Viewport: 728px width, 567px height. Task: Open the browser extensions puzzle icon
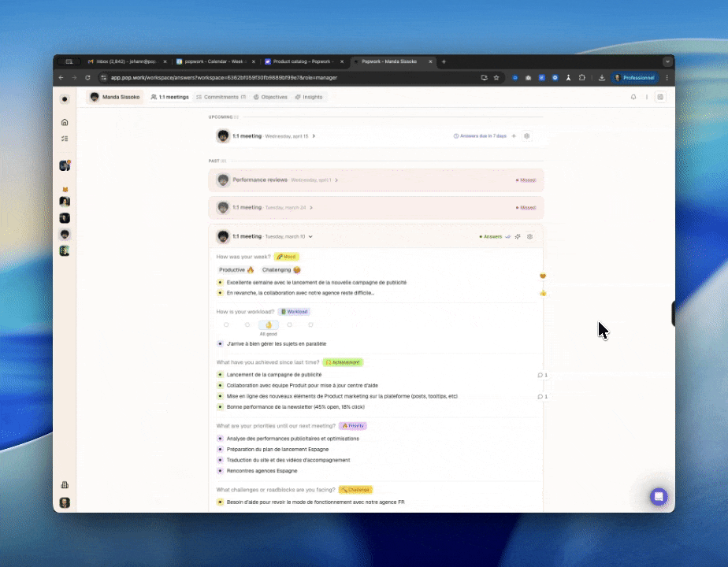pos(581,77)
